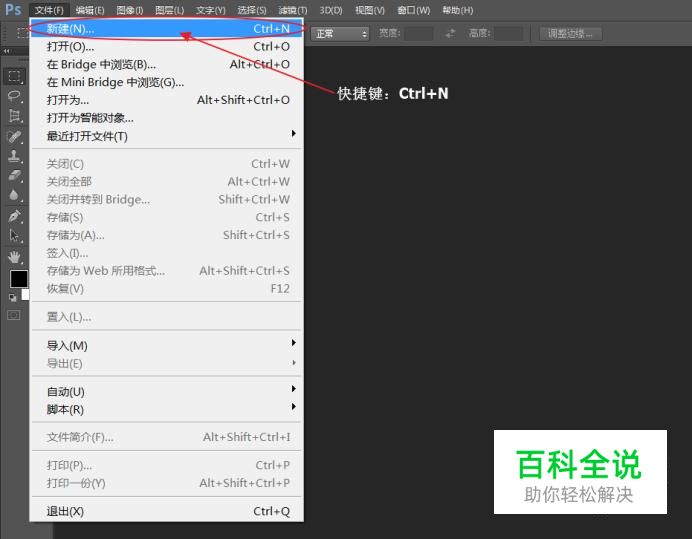Select the Clone Stamp tool
692x539 pixels.
pyautogui.click(x=14, y=156)
